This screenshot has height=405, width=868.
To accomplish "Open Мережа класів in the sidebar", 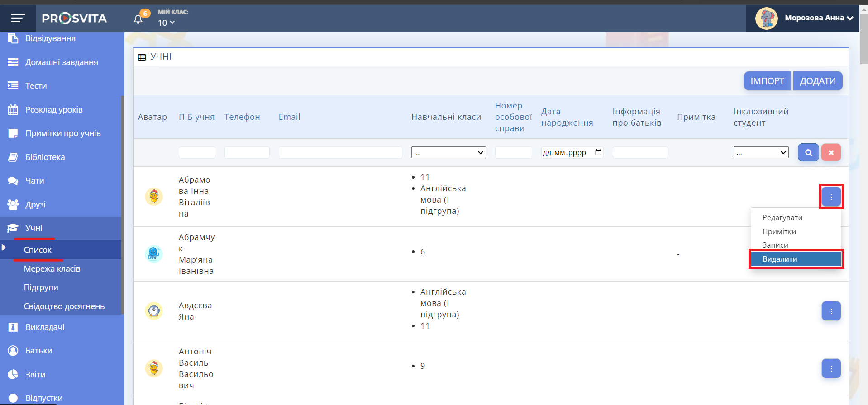I will (x=52, y=269).
